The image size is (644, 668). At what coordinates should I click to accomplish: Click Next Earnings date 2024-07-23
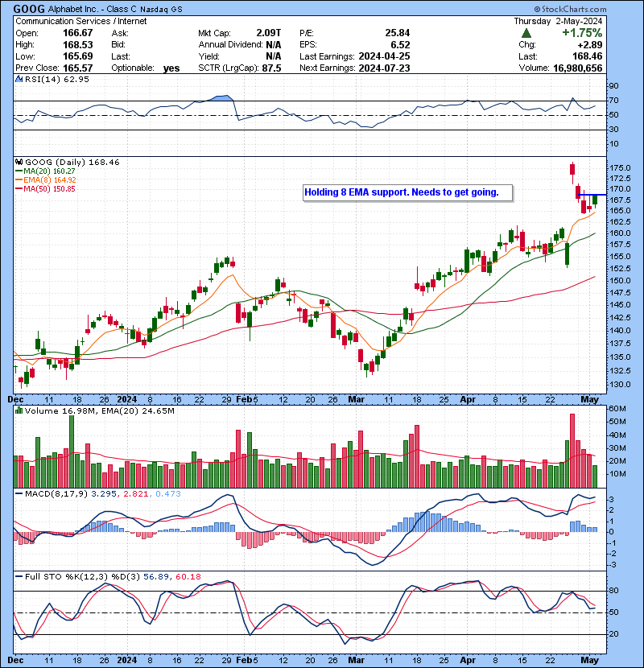click(385, 68)
